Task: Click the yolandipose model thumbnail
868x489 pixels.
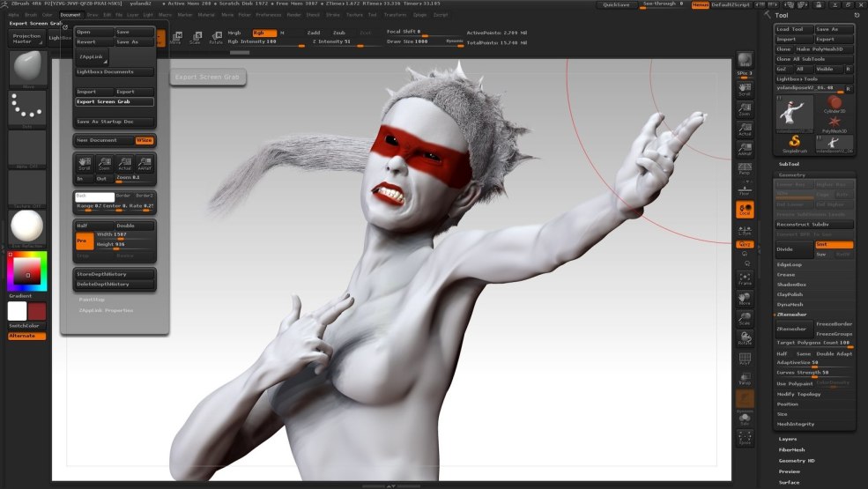Action: coord(794,113)
